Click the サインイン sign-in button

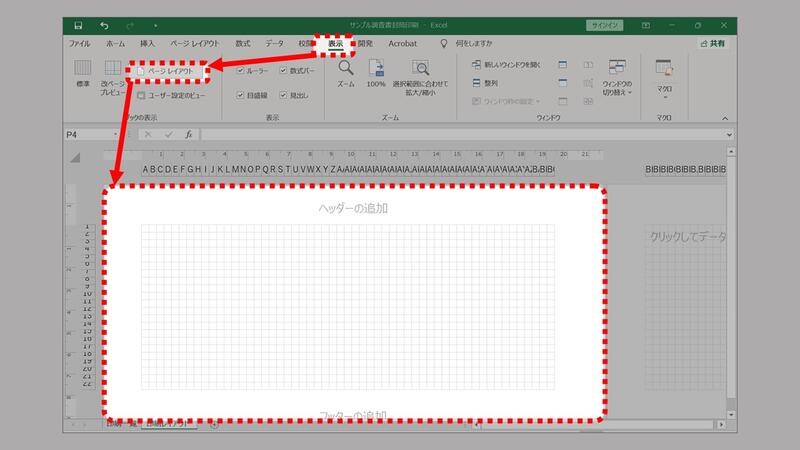[605, 26]
